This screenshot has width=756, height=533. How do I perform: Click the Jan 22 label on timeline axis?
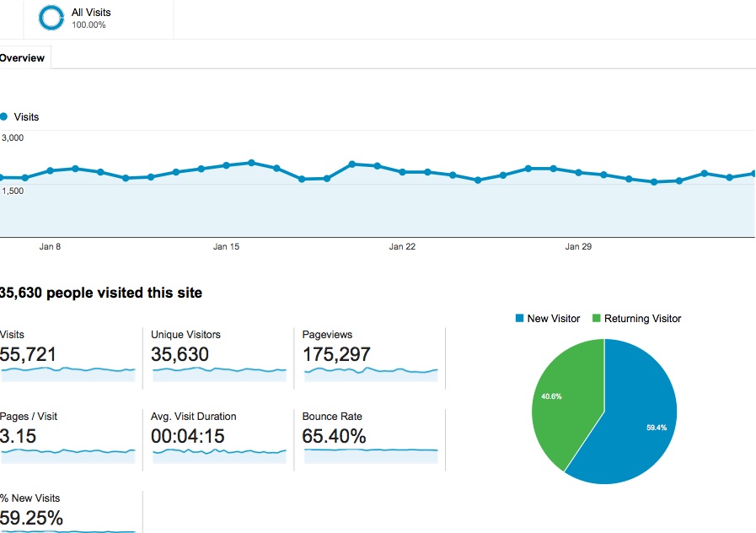[402, 247]
